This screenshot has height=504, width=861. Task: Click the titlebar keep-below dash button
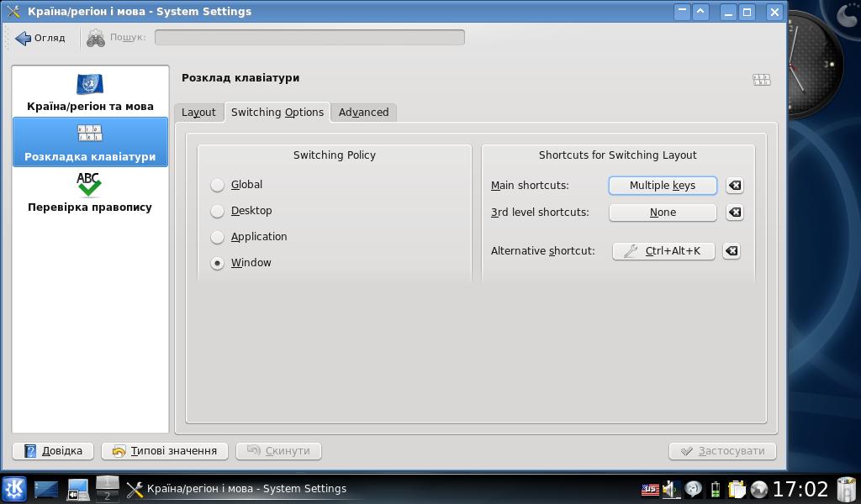pyautogui.click(x=682, y=12)
